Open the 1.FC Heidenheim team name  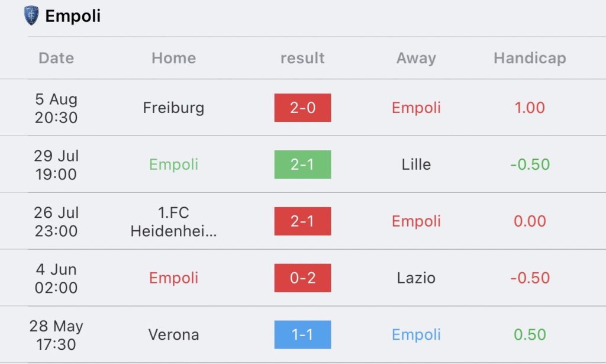coord(173,221)
